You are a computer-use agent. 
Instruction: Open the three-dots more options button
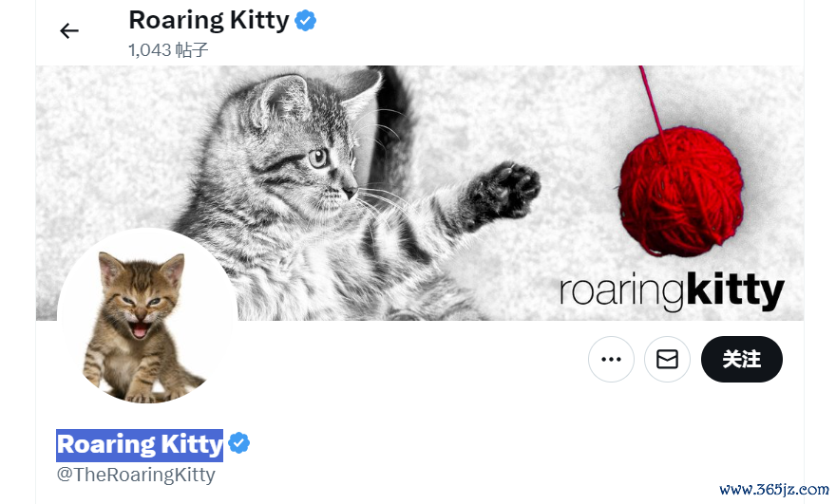pos(611,359)
